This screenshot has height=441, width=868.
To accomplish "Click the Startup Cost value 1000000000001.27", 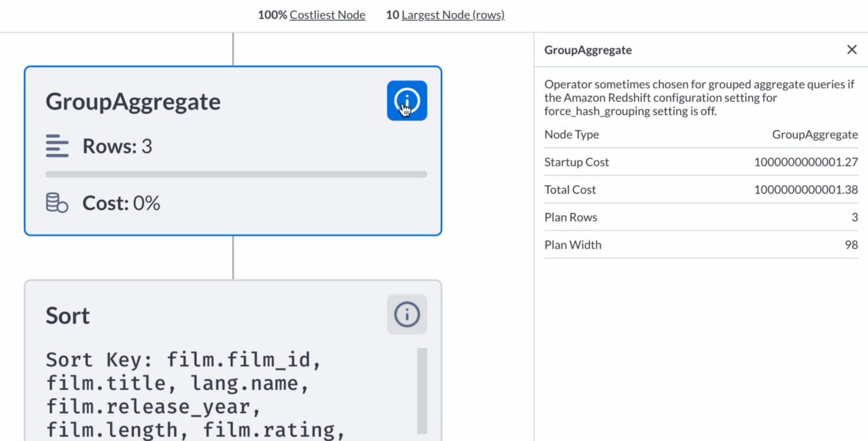I will point(805,162).
